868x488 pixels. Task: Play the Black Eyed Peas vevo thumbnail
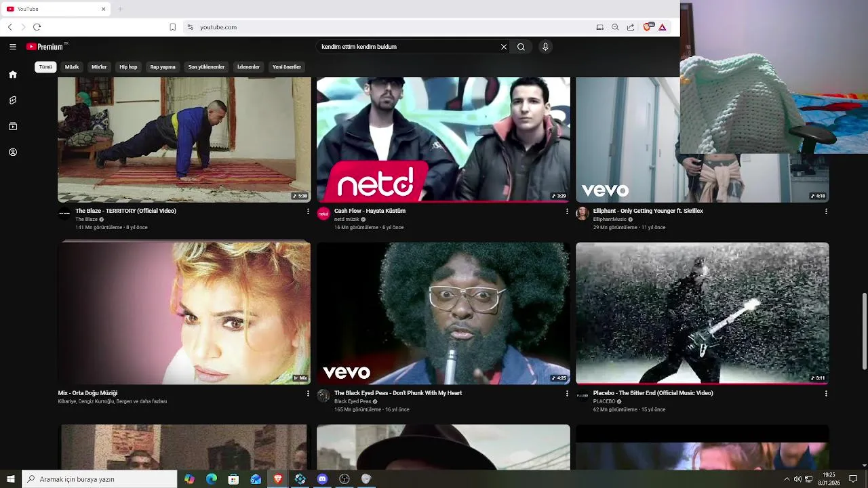tap(443, 313)
